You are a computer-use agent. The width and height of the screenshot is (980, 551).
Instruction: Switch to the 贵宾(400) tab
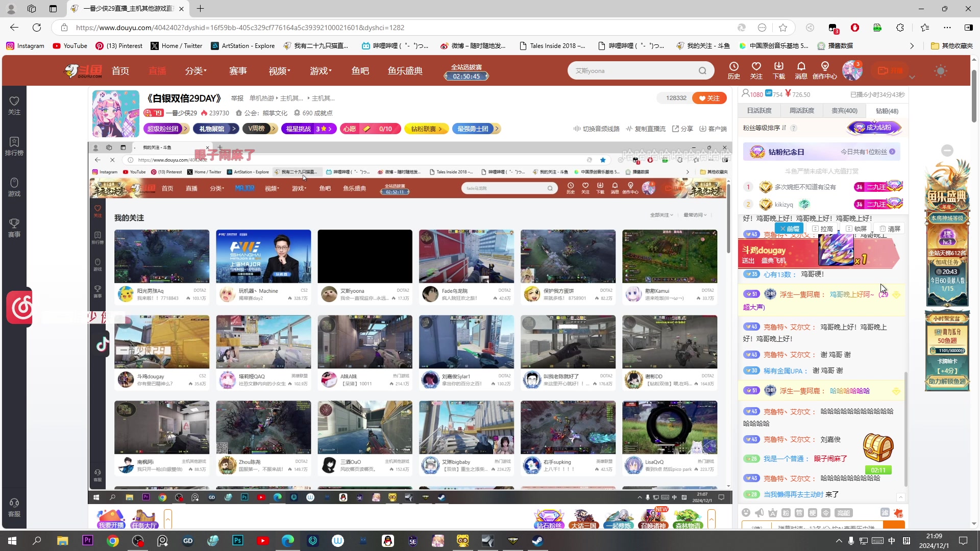[x=844, y=111]
